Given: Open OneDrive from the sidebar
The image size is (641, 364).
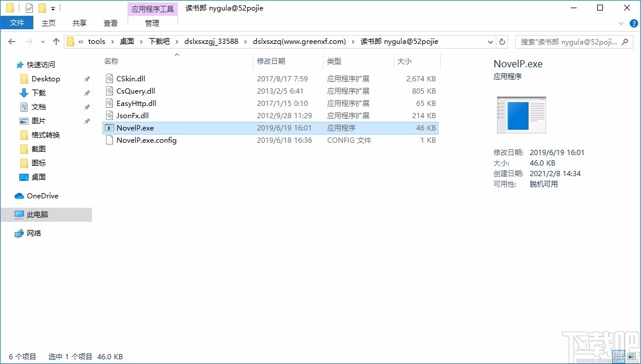Looking at the screenshot, I should click(x=43, y=195).
